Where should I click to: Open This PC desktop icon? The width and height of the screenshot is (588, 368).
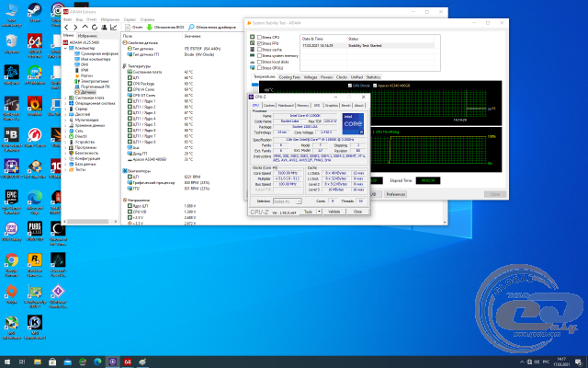pos(12,15)
